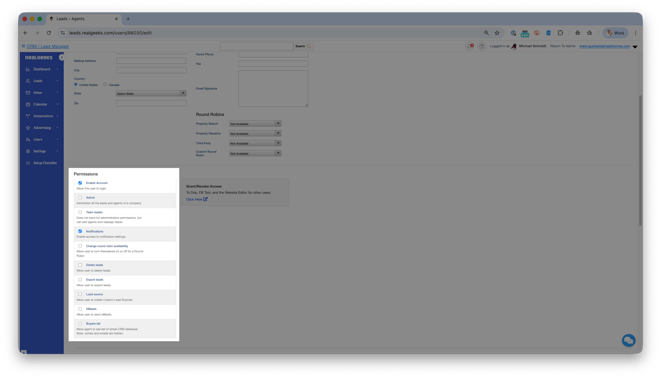Image resolution: width=661 pixels, height=378 pixels.
Task: Expand the Dashboard sidebar chevron
Action: pos(57,69)
